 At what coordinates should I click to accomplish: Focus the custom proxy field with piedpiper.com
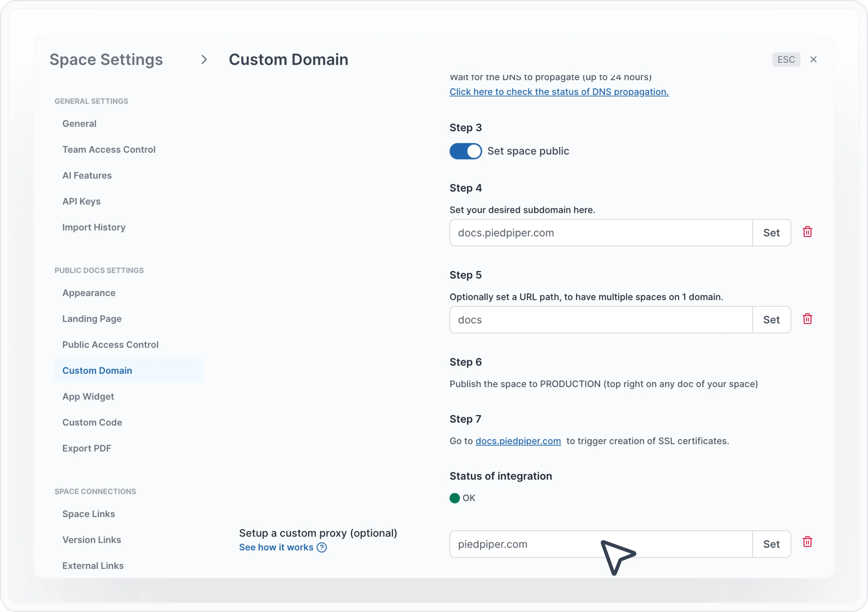[601, 544]
